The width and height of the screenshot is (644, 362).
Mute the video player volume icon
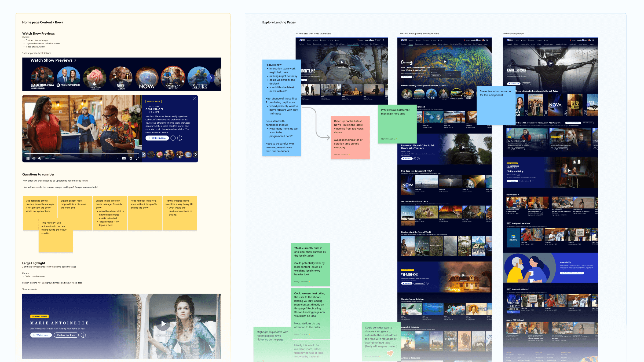[x=40, y=158]
